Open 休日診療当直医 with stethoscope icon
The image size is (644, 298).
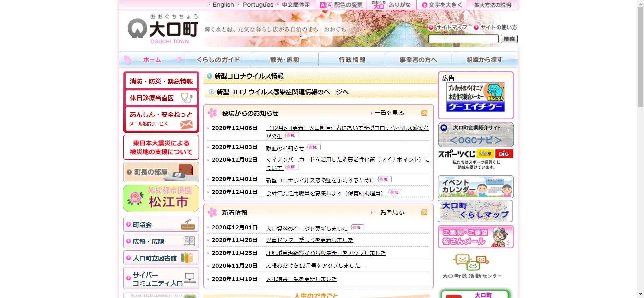click(161, 98)
